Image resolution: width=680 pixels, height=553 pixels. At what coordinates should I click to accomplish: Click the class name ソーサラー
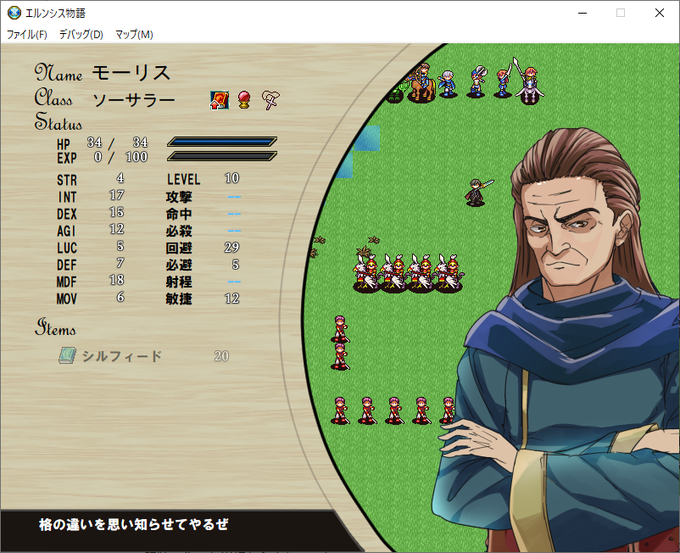click(x=134, y=100)
